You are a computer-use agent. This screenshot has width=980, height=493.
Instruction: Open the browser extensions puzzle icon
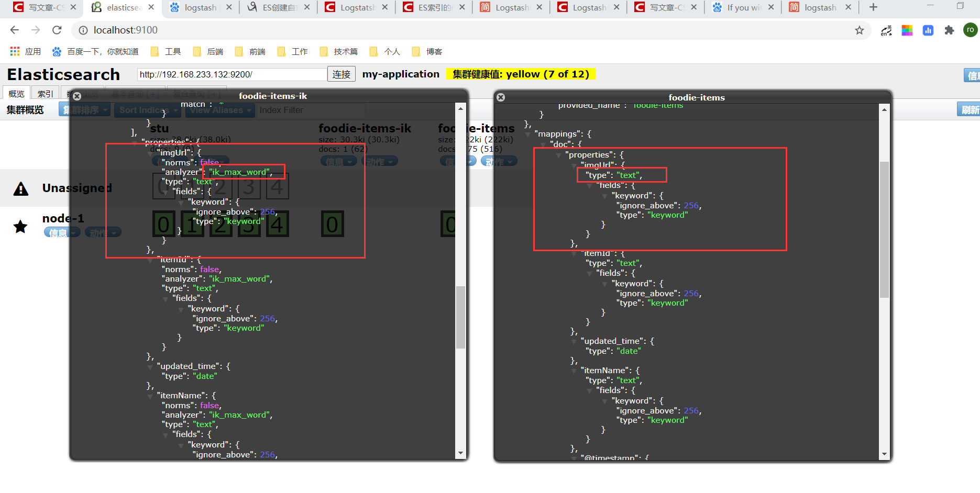point(949,30)
